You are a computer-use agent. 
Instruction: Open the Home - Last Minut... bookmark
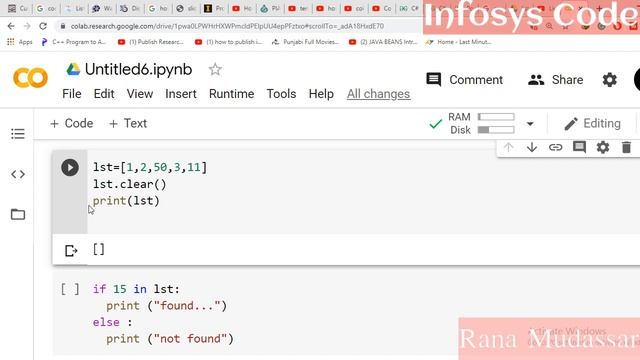(458, 42)
